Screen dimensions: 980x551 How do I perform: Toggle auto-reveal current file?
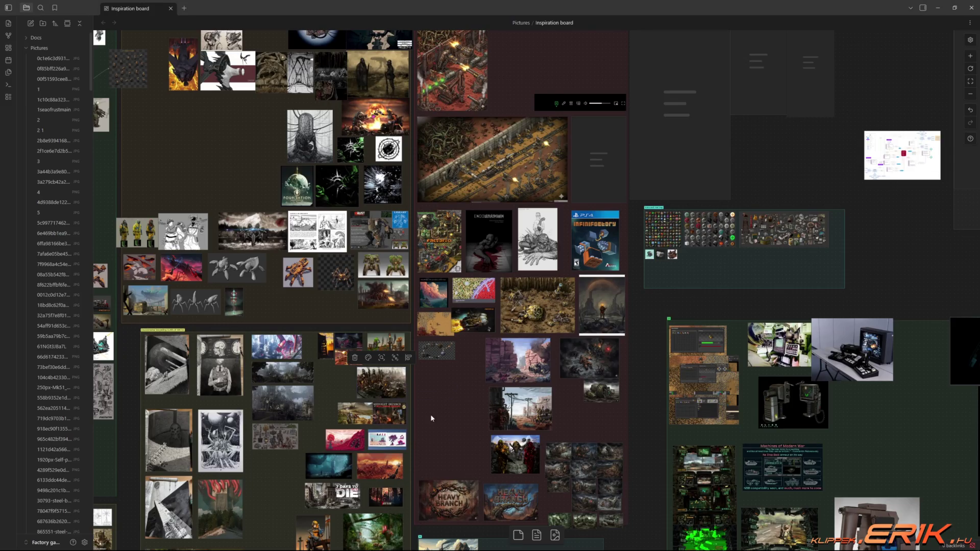[x=67, y=23]
